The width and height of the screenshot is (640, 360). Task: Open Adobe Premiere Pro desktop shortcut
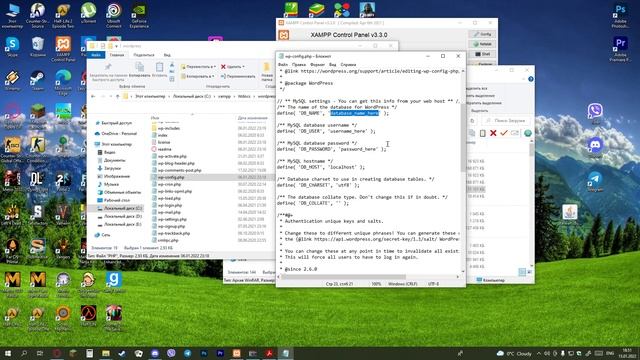620,49
